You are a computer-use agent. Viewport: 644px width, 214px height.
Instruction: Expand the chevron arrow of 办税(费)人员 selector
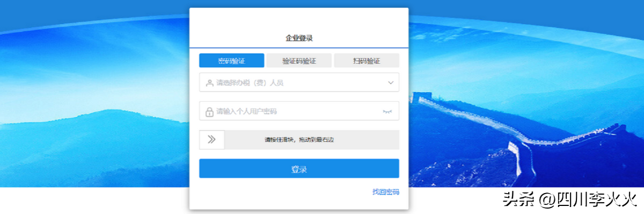coord(391,83)
